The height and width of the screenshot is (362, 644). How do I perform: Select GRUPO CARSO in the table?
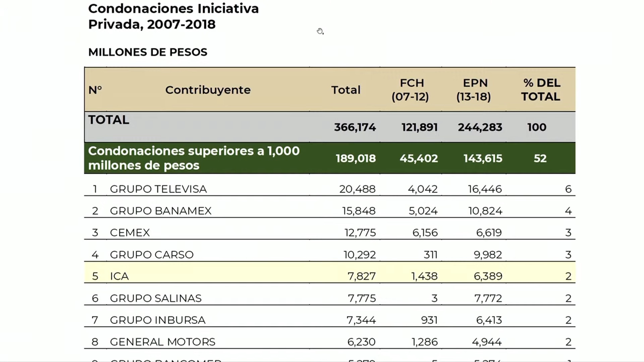[152, 255]
